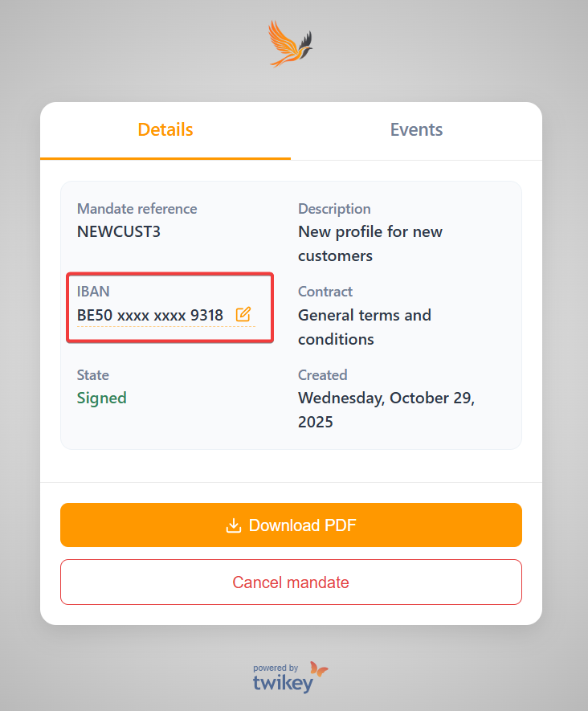Switch to the Events tab
This screenshot has width=588, height=711.
(x=416, y=130)
